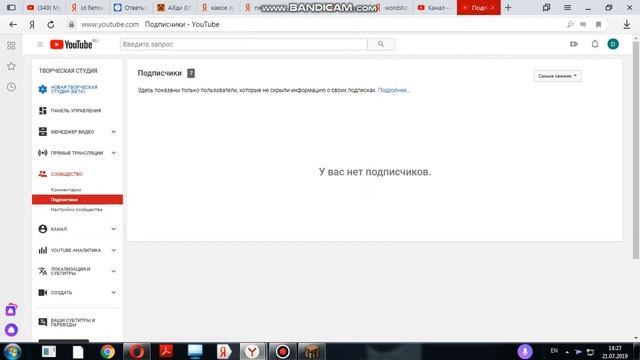
Task: Open Ваши субтитры и переводы
Action: (72, 322)
